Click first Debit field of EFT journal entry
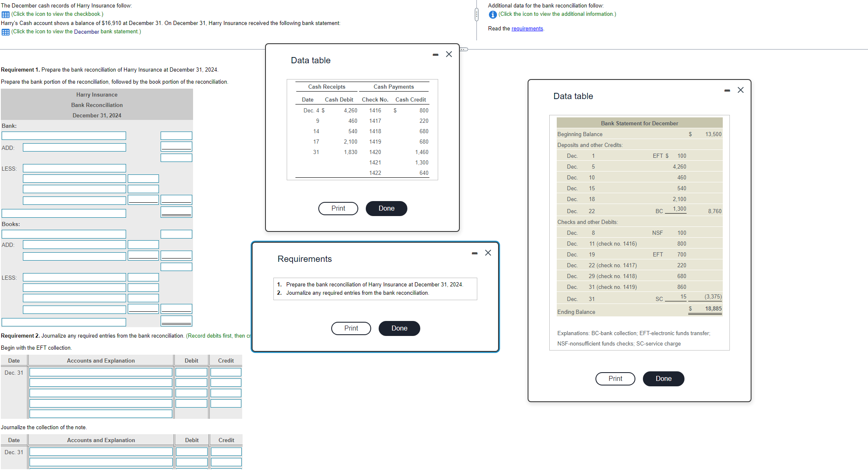This screenshot has width=868, height=470. 191,372
